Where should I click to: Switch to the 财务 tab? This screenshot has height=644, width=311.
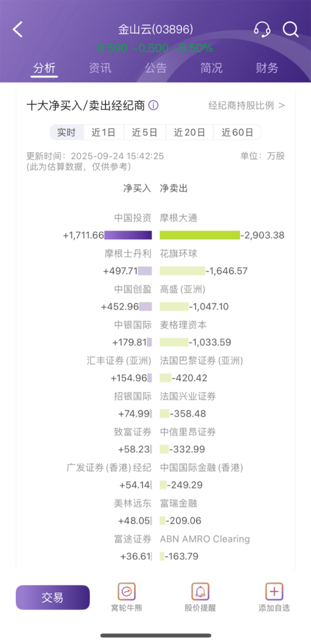coord(267,68)
